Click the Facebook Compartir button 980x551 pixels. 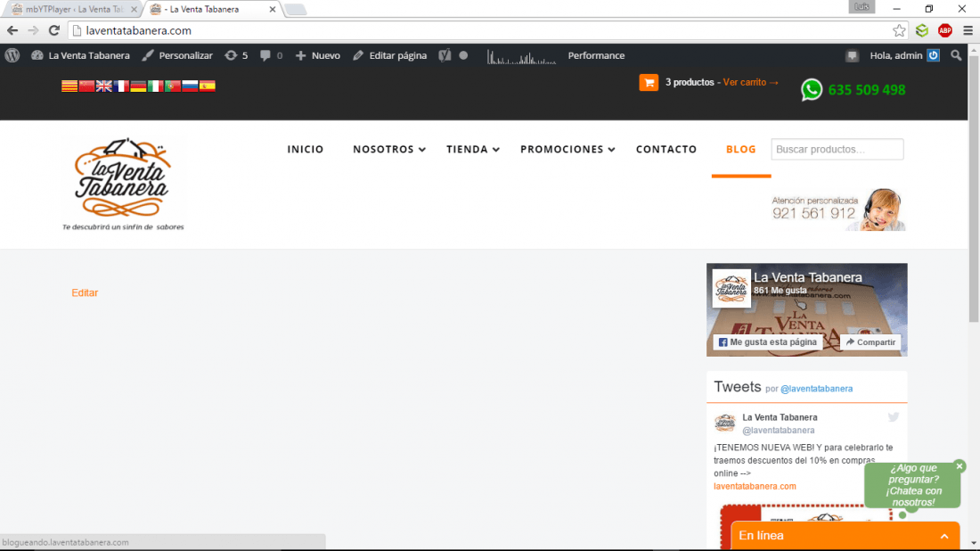tap(870, 342)
